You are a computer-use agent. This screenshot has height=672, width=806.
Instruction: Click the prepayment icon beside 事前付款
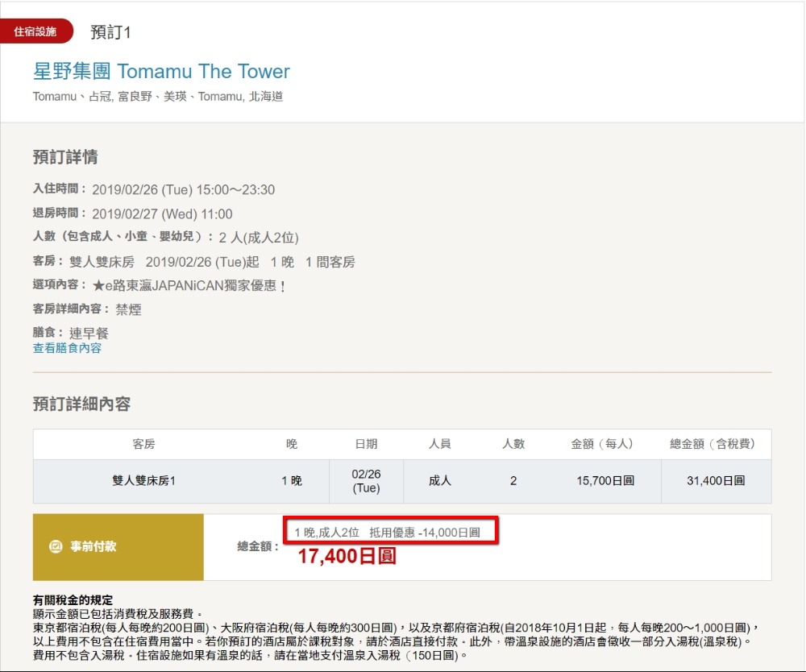[x=56, y=546]
